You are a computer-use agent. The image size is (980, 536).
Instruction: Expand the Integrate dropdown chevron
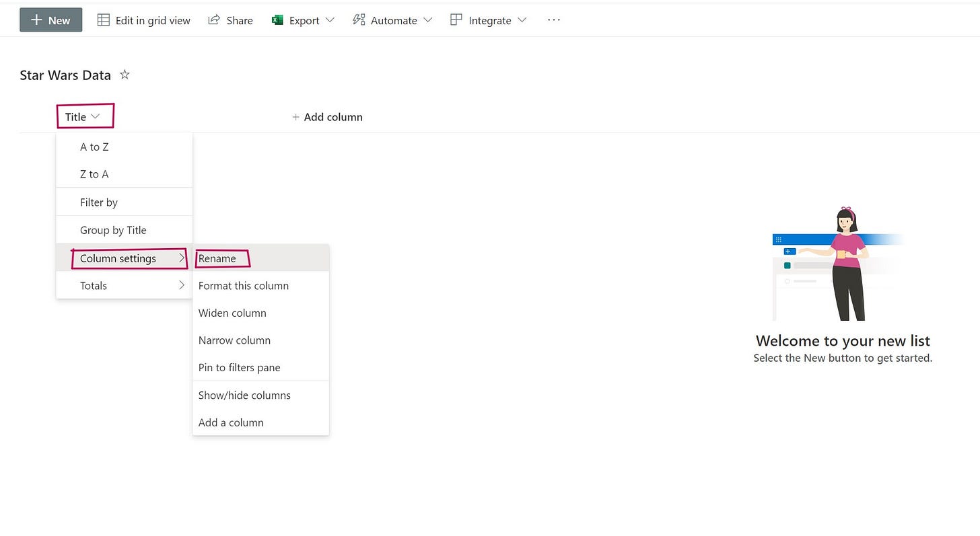pyautogui.click(x=522, y=20)
